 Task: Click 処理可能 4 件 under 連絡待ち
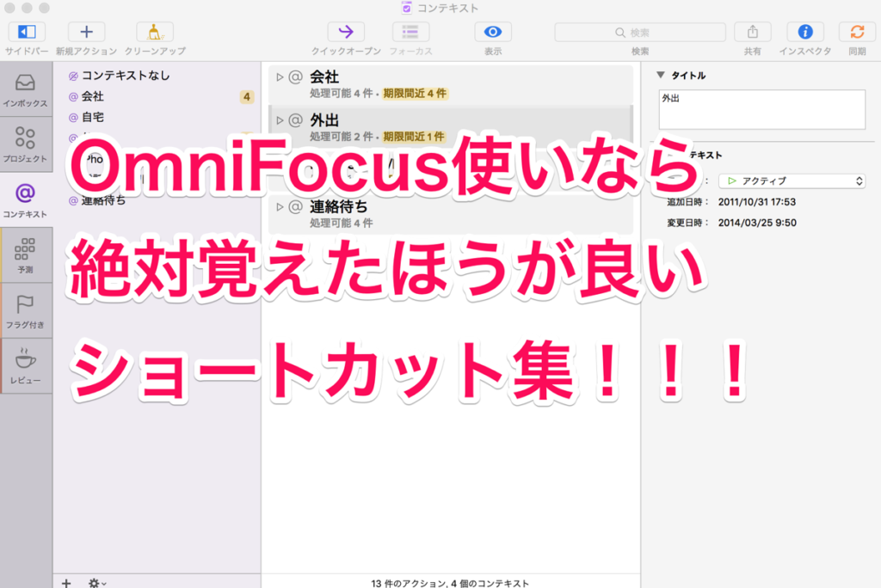341,223
